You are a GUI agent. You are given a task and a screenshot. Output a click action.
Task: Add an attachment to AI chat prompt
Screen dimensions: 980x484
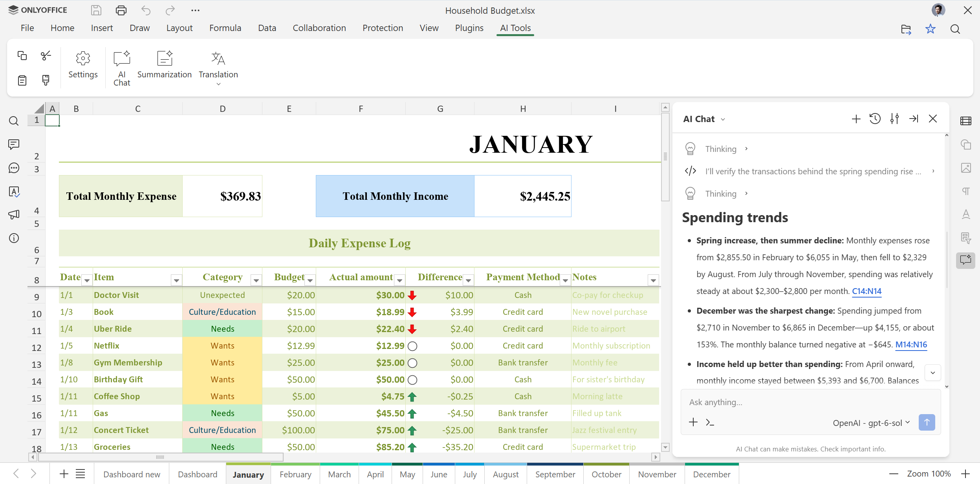(x=693, y=422)
